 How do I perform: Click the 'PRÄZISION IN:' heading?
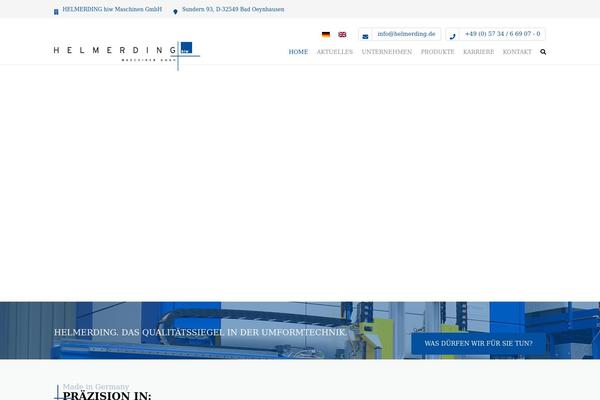107,395
